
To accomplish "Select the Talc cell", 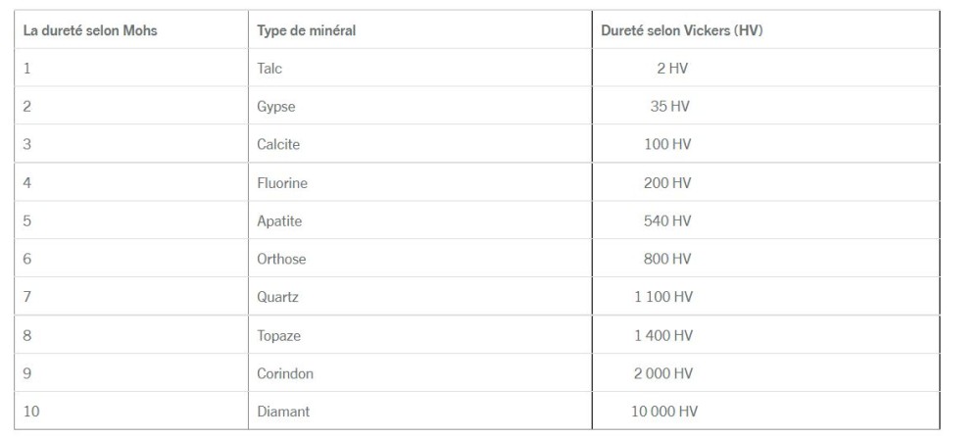I will click(x=269, y=69).
